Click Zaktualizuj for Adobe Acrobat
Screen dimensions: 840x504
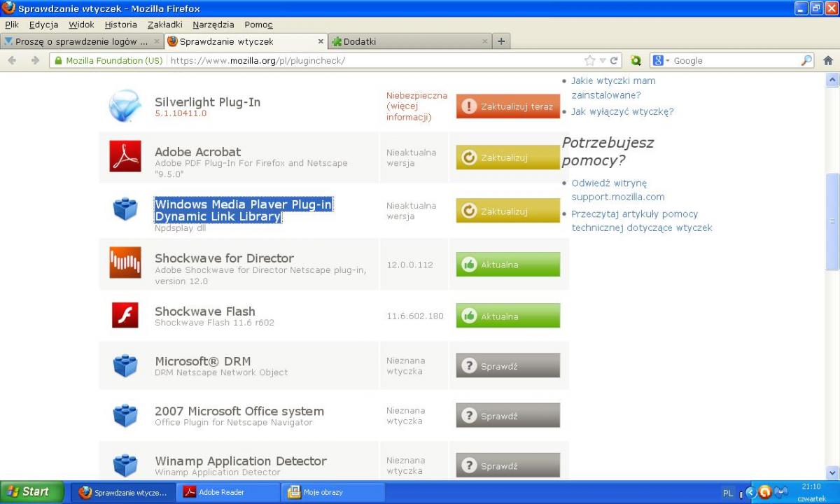pos(508,157)
